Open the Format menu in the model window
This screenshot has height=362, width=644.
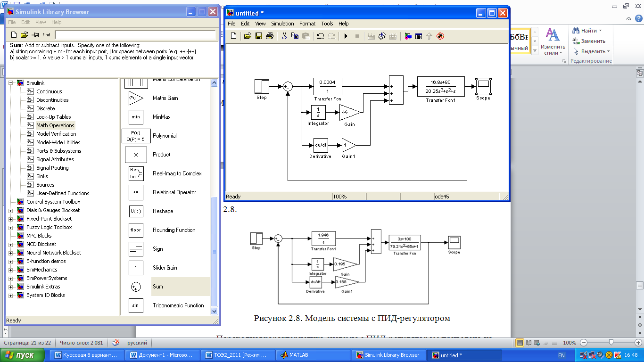307,24
